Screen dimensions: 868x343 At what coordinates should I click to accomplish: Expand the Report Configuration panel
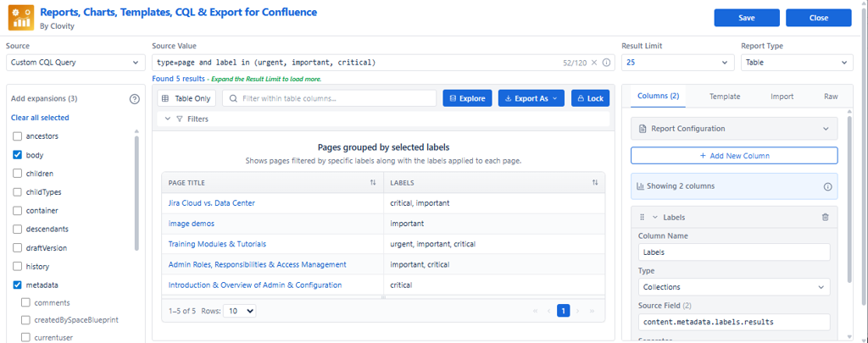pos(734,129)
